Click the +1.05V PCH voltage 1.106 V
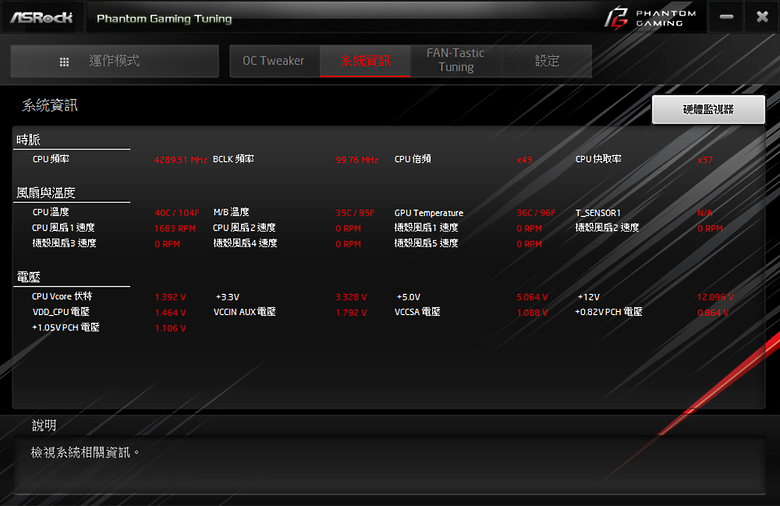 click(170, 328)
